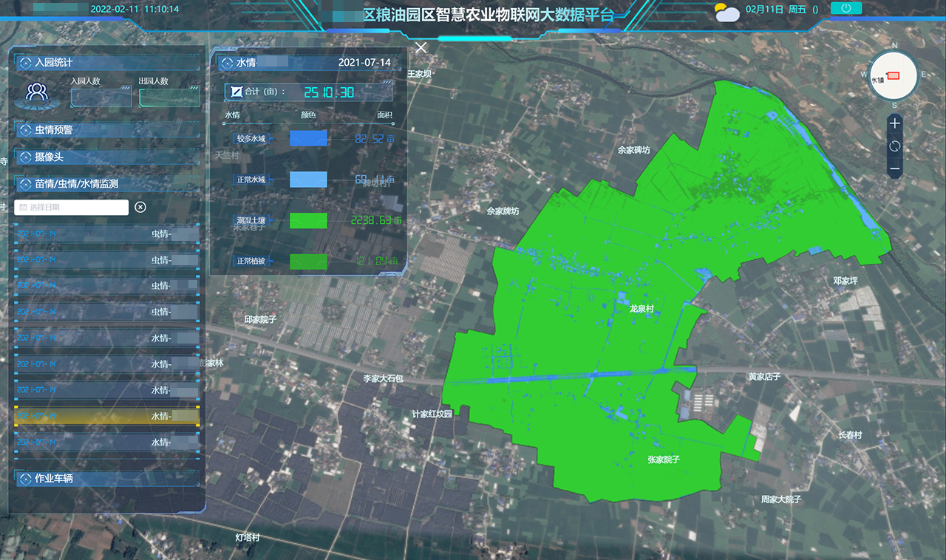Click the 计家红坟园 map label
This screenshot has height=560, width=946.
(432, 414)
